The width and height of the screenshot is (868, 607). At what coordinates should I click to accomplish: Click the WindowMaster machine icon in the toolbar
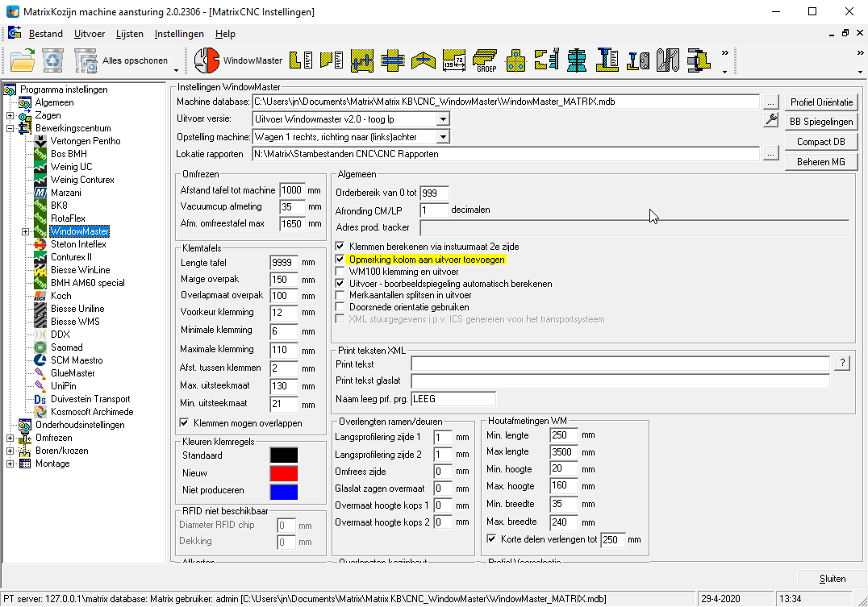point(208,60)
